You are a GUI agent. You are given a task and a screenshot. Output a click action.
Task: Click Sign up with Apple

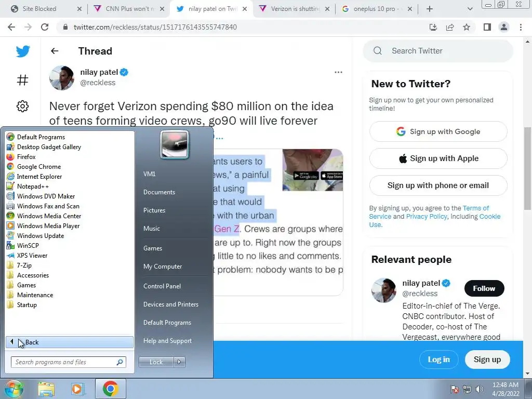pos(438,158)
